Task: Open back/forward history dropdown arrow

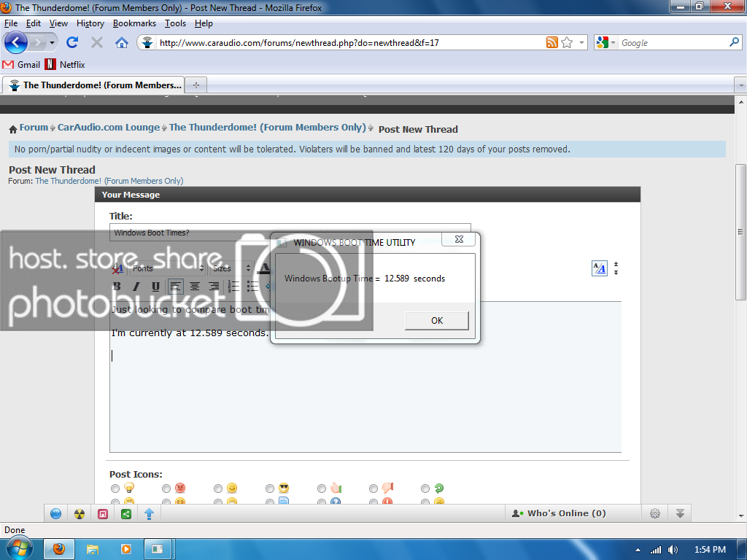Action: 52,43
